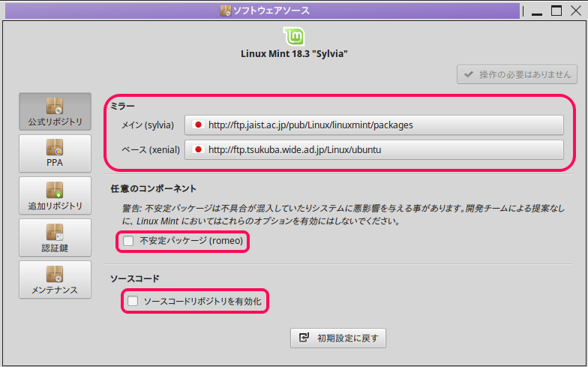This screenshot has height=367, width=588.
Task: Choose the メイン (sylvia) jaist mirror field
Action: tap(373, 125)
